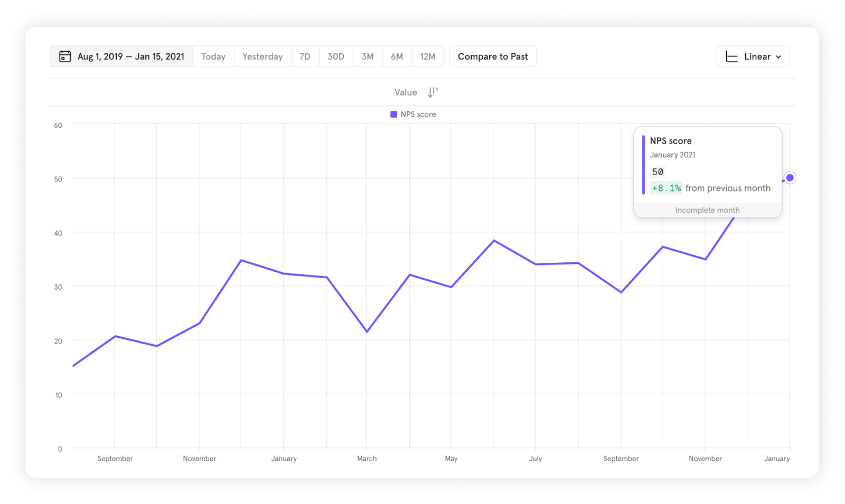Screen dimensions: 845x504
Task: Open the date range calendar picker
Action: [65, 56]
